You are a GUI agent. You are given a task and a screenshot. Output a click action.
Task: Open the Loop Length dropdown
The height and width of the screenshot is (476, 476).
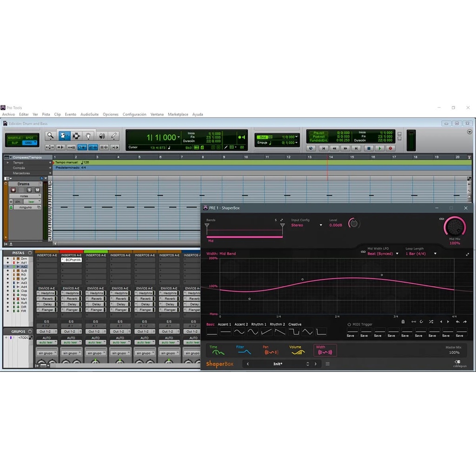pyautogui.click(x=421, y=254)
